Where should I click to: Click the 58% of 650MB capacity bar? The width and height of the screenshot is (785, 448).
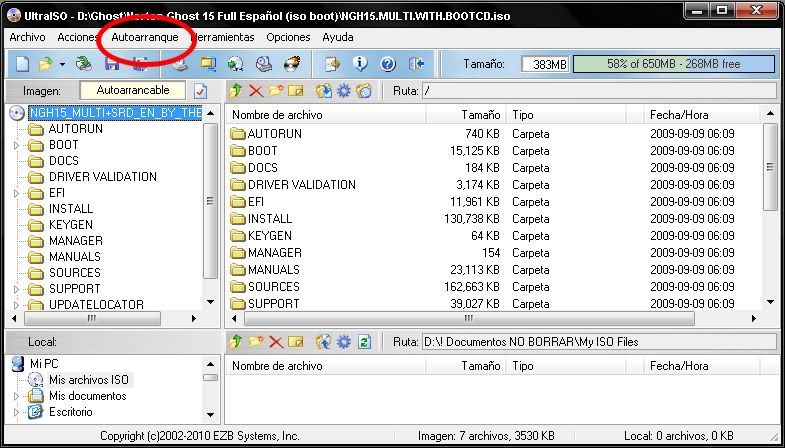tap(673, 64)
